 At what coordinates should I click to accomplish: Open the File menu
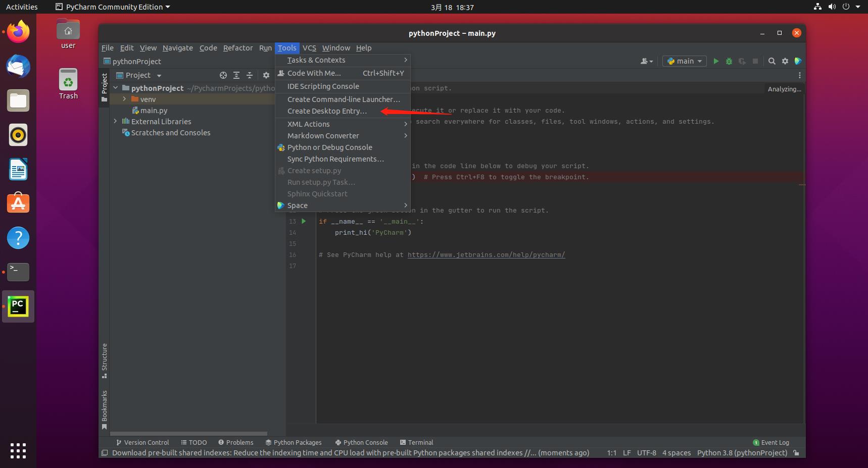pyautogui.click(x=108, y=48)
